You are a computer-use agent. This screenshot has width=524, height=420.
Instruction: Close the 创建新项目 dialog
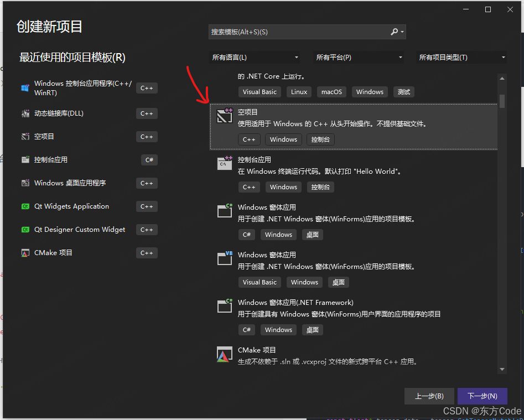click(x=510, y=10)
